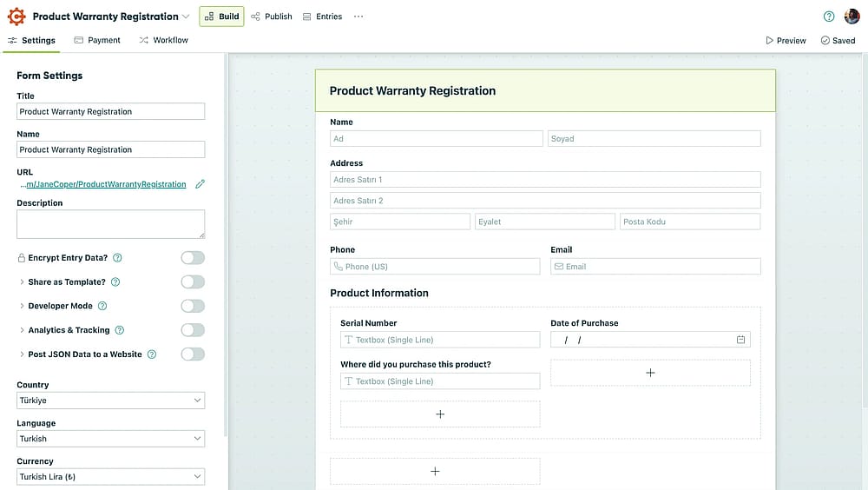This screenshot has height=490, width=868.
Task: Click the Description text area
Action: 111,224
